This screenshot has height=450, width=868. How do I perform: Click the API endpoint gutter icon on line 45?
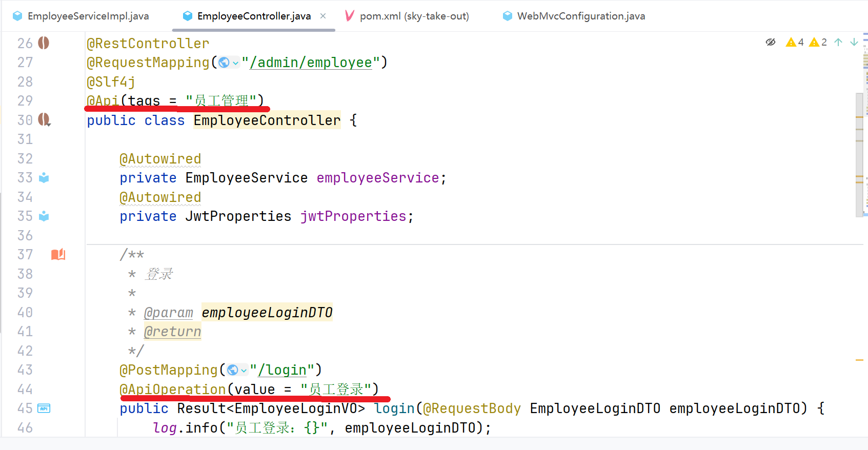[x=44, y=408]
